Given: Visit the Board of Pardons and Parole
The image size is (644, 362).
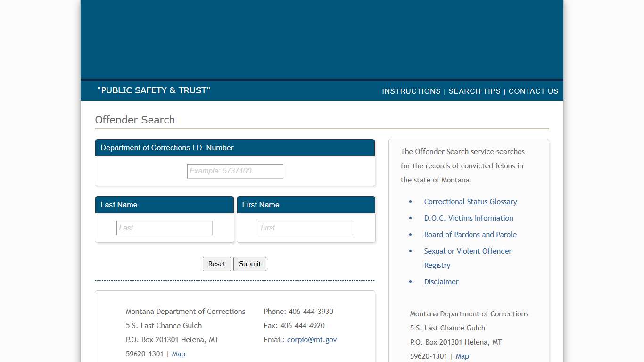Looking at the screenshot, I should click(470, 234).
